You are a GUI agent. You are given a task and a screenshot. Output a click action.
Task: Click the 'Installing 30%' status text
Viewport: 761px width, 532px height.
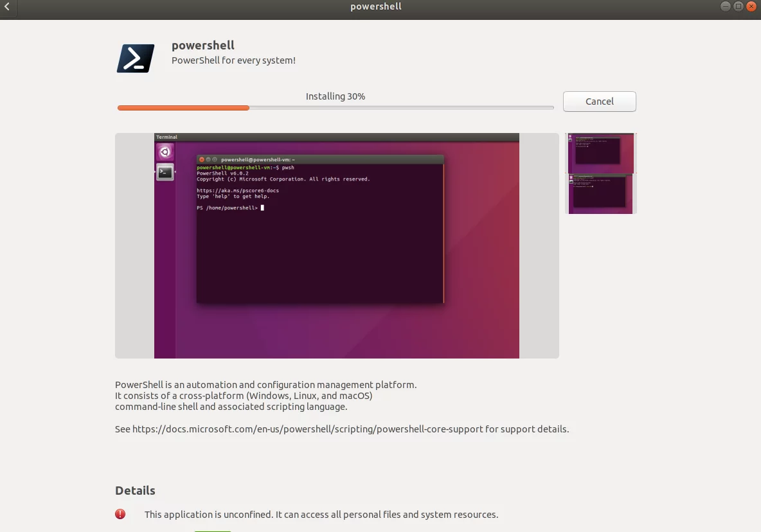pos(336,96)
